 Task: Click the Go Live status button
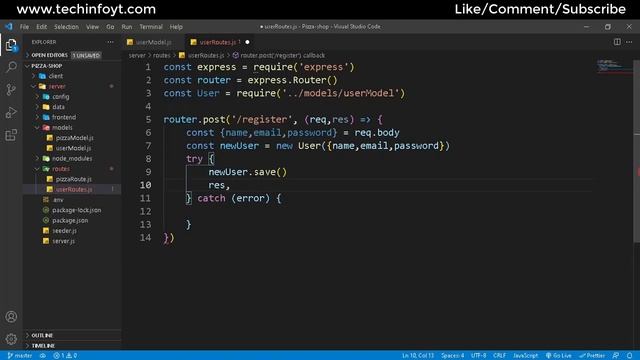tap(558, 356)
